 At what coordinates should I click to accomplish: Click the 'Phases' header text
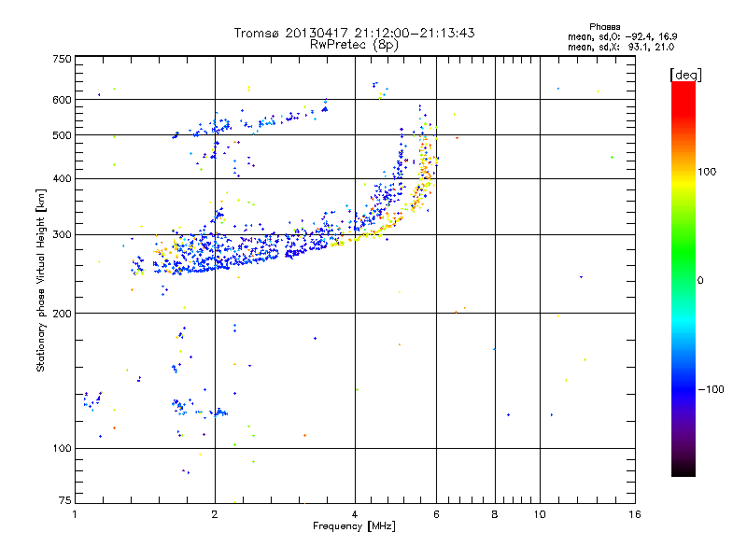[x=604, y=27]
